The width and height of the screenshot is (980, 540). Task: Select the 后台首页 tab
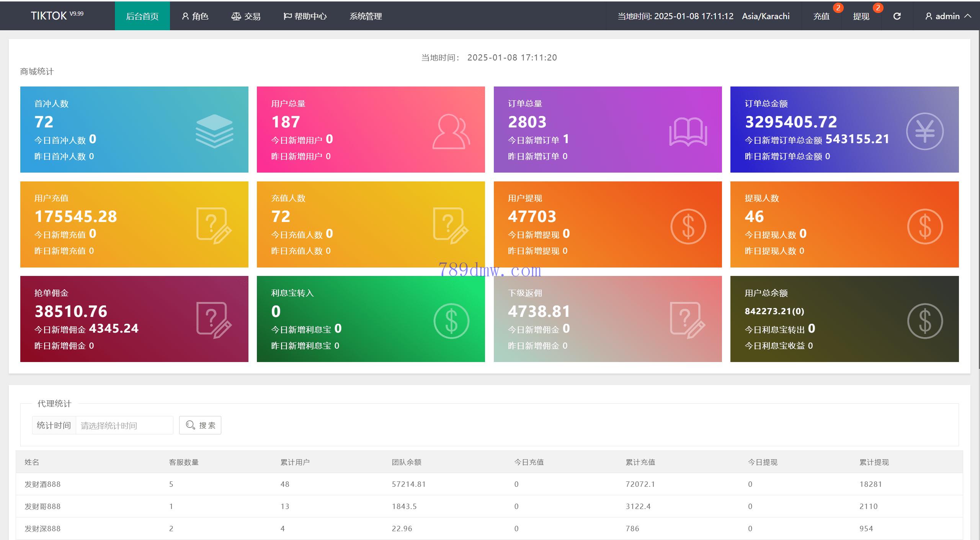click(142, 16)
